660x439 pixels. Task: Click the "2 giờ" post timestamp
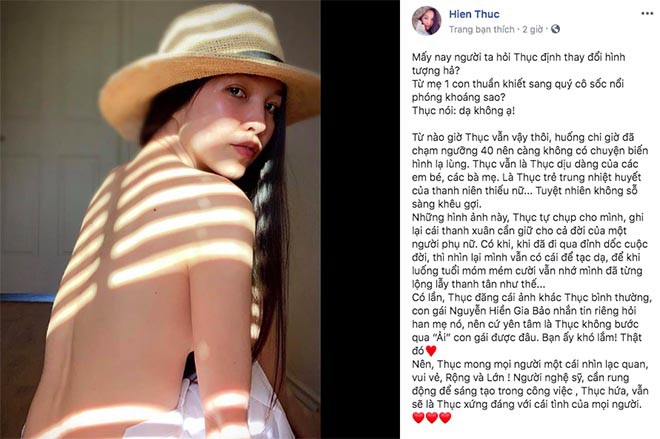click(532, 29)
